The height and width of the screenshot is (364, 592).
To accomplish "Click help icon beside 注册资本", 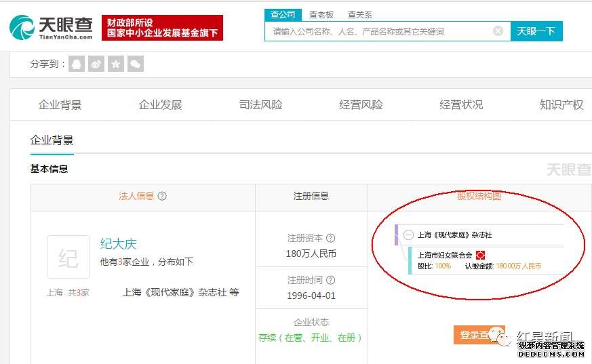I will tap(330, 238).
